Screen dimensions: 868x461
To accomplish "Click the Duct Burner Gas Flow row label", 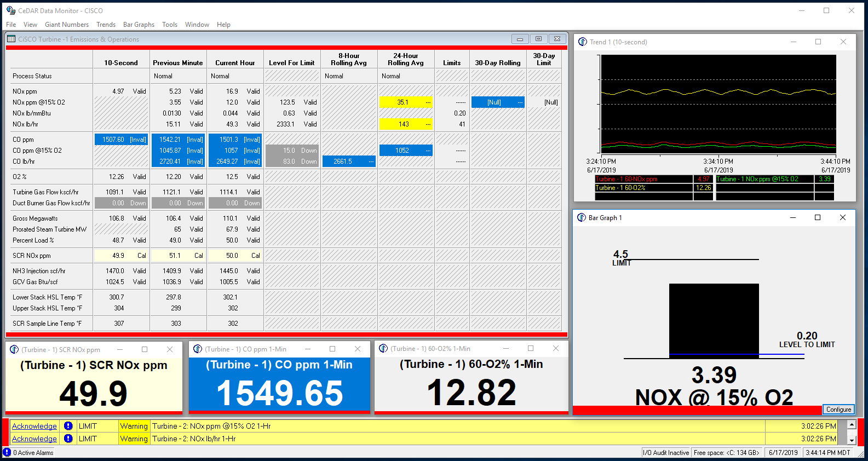I will click(x=51, y=203).
